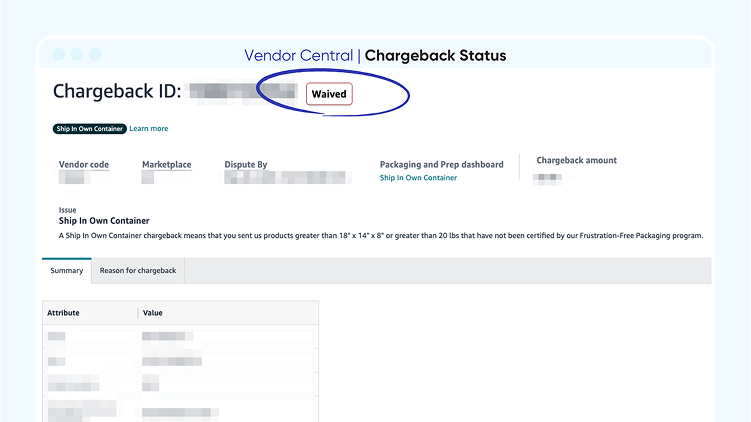Select the Vendor code label
Image resolution: width=751 pixels, height=422 pixels.
[84, 164]
